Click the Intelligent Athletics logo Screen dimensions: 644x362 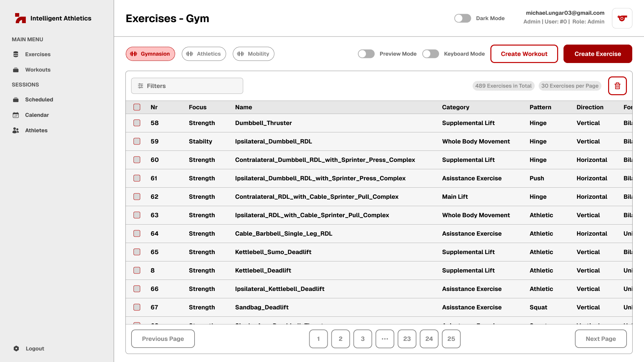tap(20, 18)
